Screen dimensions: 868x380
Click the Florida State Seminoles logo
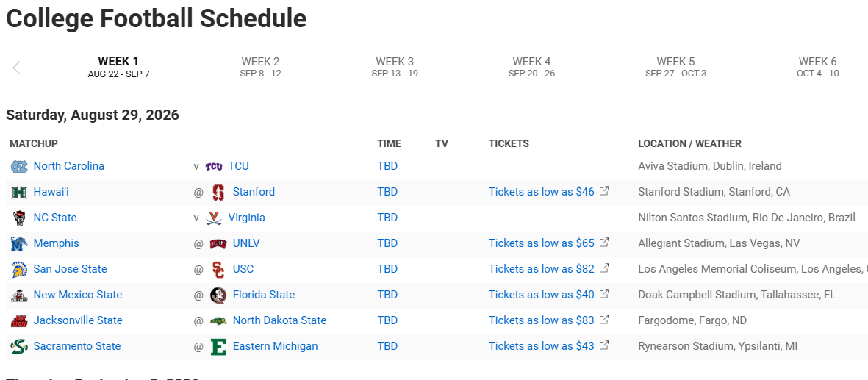click(x=218, y=295)
